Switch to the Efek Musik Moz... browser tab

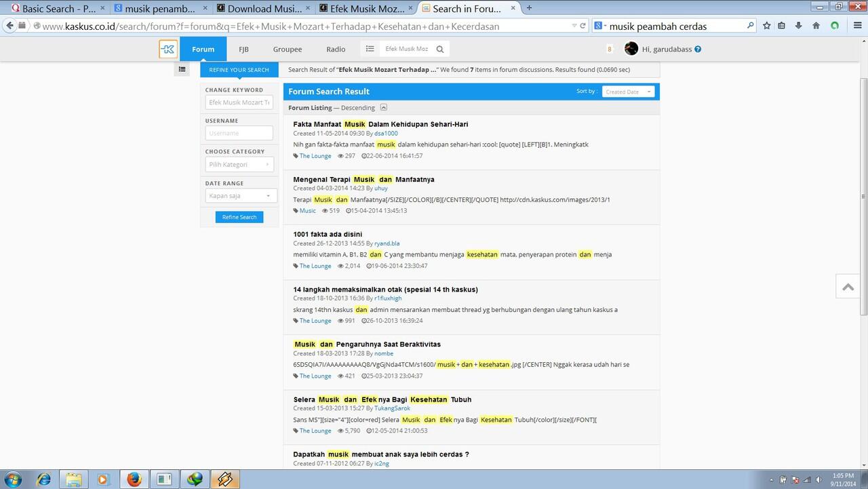tap(364, 8)
